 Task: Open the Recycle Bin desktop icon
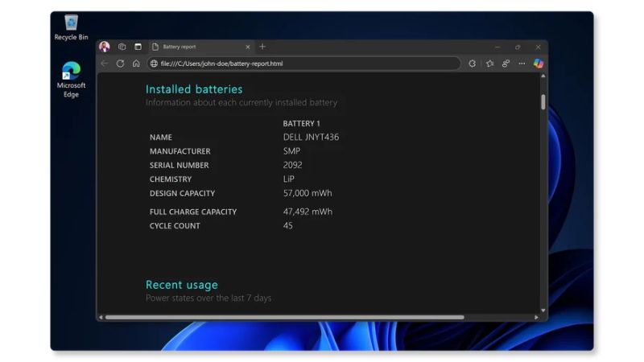[x=71, y=27]
